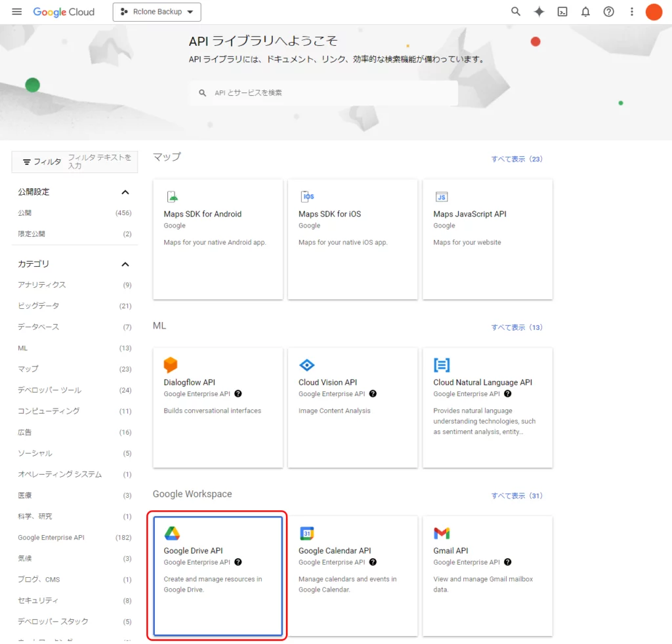Select the マップ category in sidebar
The height and width of the screenshot is (644, 672).
click(75, 369)
